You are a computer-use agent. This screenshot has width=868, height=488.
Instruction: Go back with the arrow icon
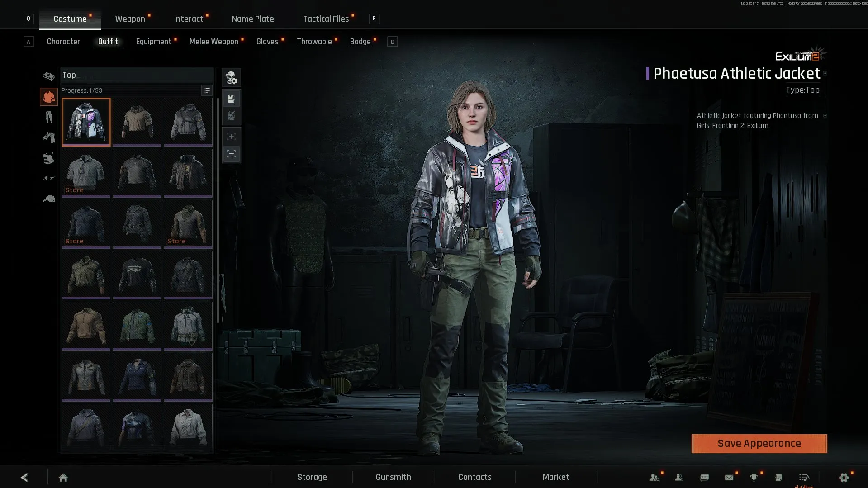click(x=24, y=477)
